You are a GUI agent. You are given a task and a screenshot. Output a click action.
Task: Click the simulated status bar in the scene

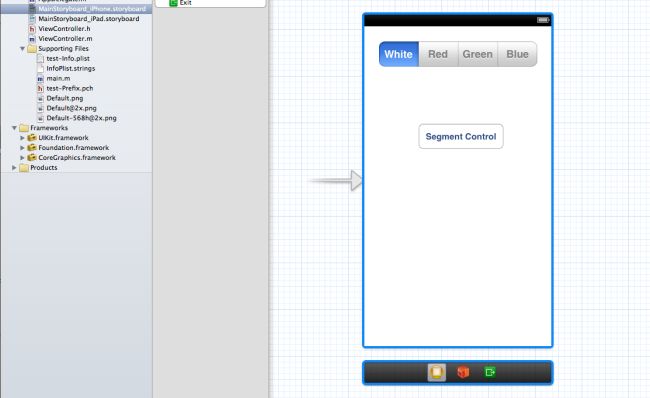tap(458, 20)
